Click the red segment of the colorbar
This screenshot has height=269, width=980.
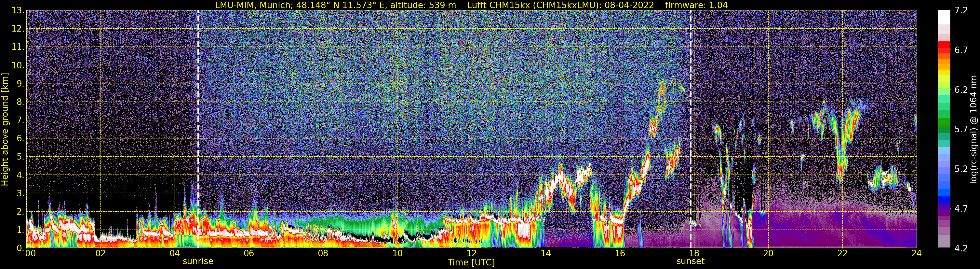[x=944, y=45]
